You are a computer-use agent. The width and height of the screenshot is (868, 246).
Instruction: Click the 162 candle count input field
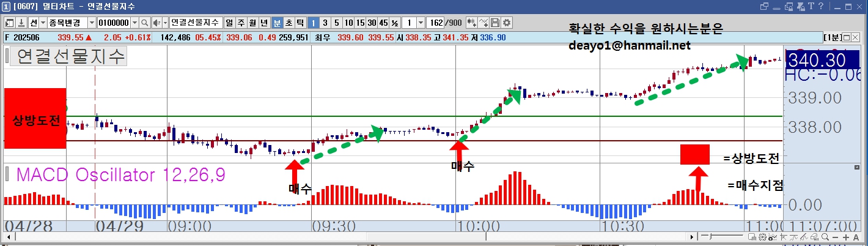click(435, 23)
